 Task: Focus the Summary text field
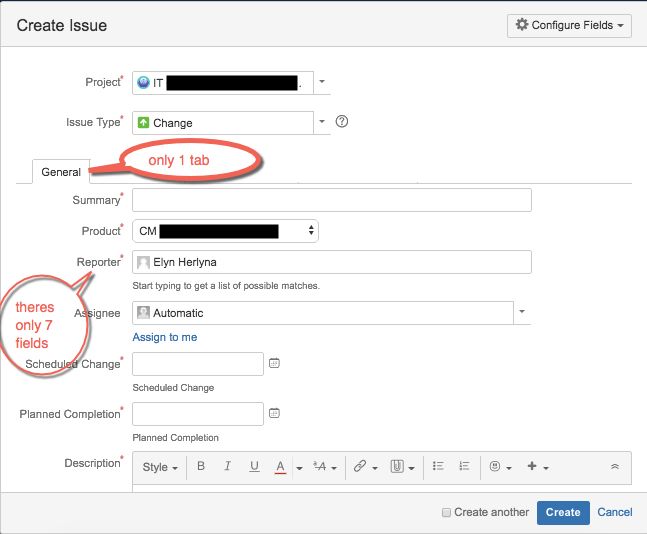[332, 200]
